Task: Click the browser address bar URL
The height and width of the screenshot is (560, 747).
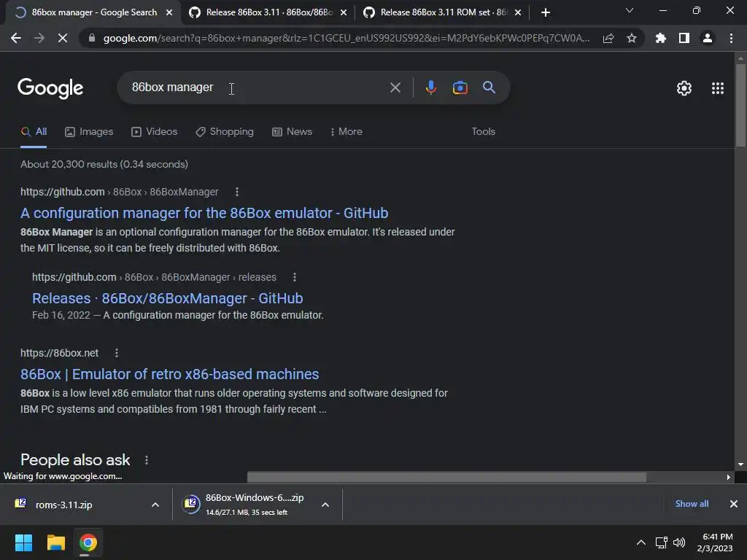Action: pos(347,38)
